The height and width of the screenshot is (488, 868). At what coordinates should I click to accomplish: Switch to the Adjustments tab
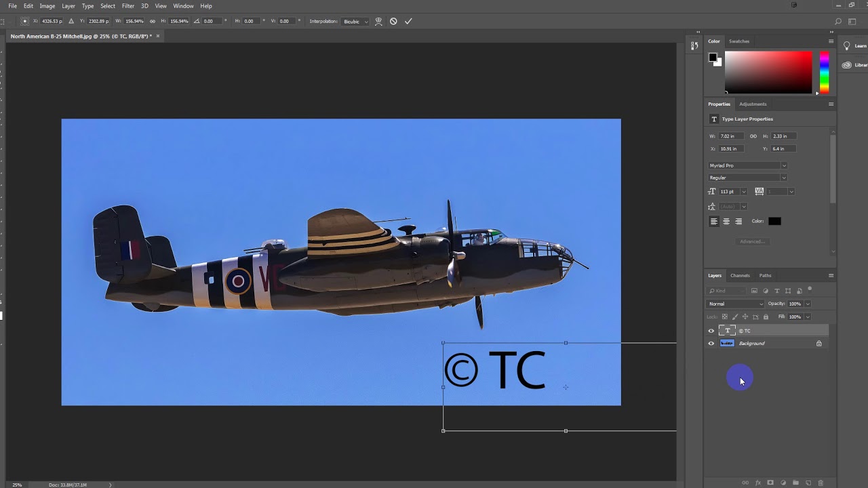tap(753, 104)
